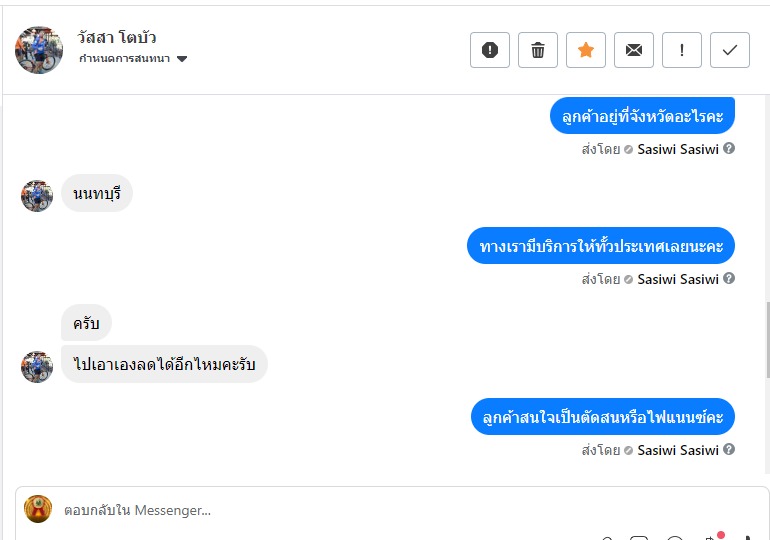Screen dimensions: 770x540
Task: Click the page avatar beside reply box
Action: click(x=38, y=509)
